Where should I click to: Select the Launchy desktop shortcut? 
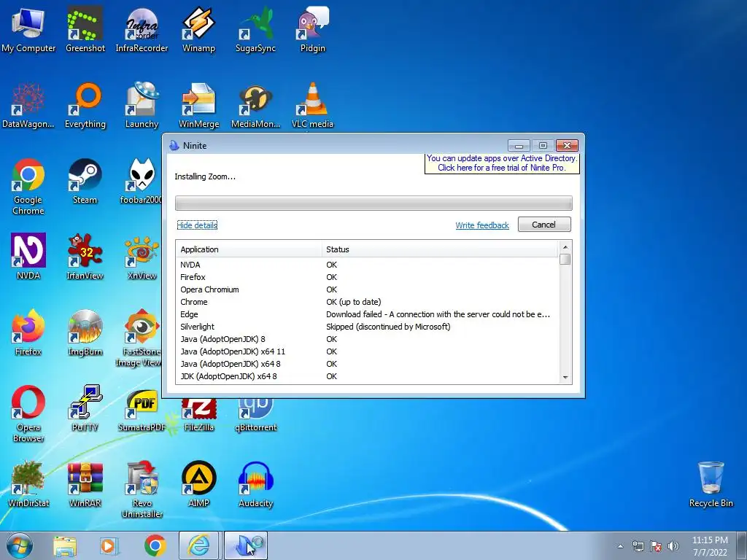pos(142,106)
